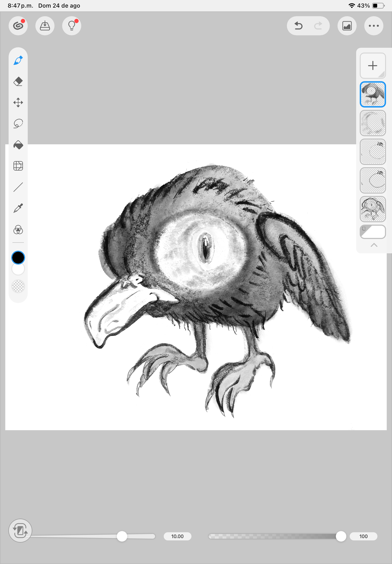Open the perspective grid guides tool
The image size is (392, 564).
click(x=18, y=166)
